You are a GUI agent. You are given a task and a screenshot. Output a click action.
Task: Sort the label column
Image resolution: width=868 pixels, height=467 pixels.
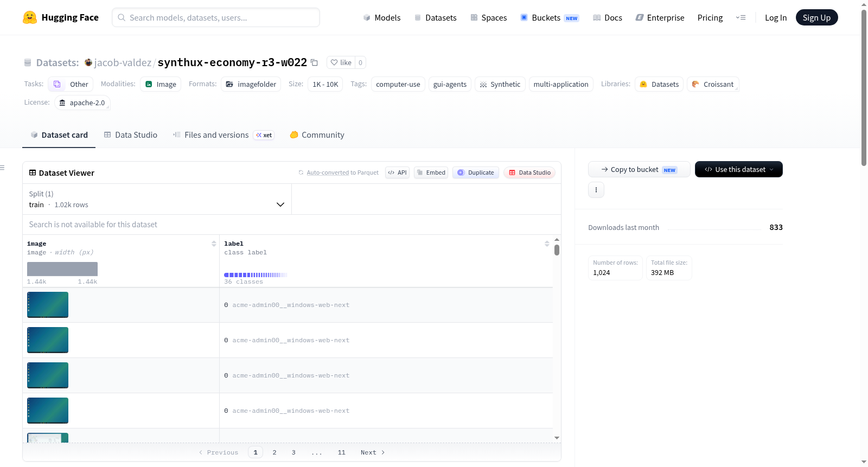547,244
